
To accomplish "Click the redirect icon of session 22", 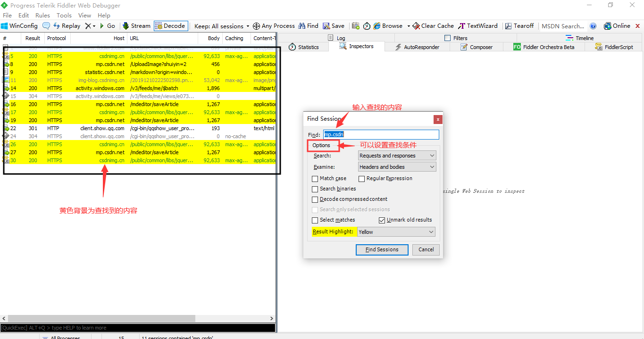I will pyautogui.click(x=6, y=128).
